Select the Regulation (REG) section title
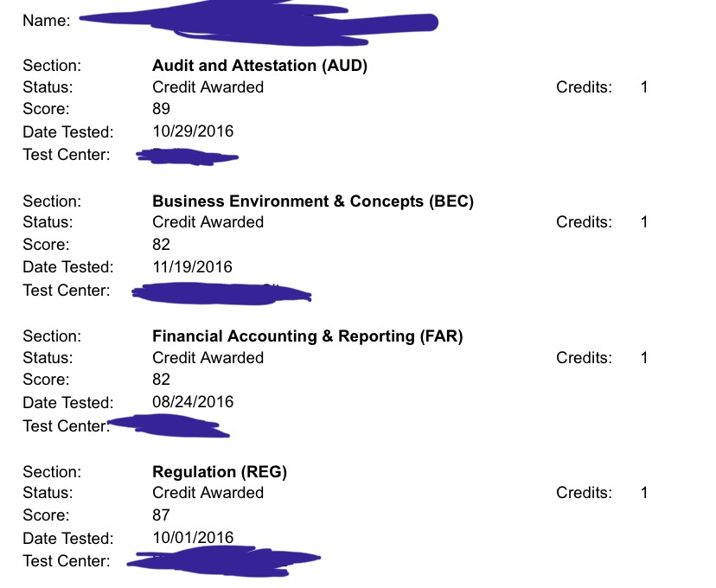The height and width of the screenshot is (588, 716). tap(220, 471)
